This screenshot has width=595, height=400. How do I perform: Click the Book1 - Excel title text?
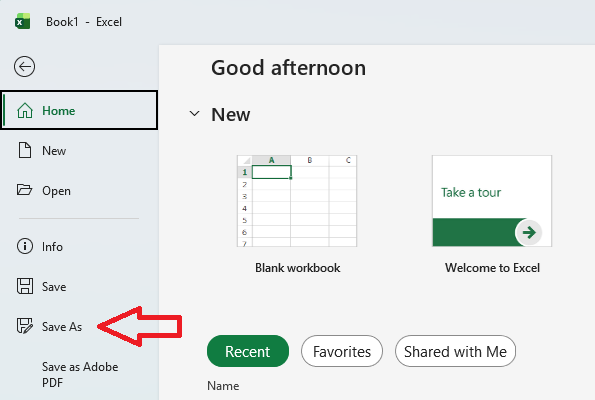coord(84,22)
